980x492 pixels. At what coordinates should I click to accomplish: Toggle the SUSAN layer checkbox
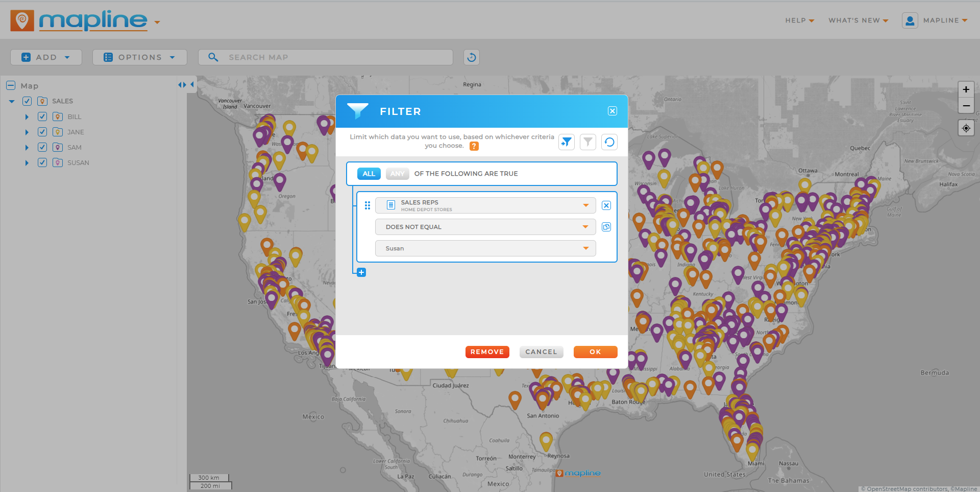(x=42, y=162)
